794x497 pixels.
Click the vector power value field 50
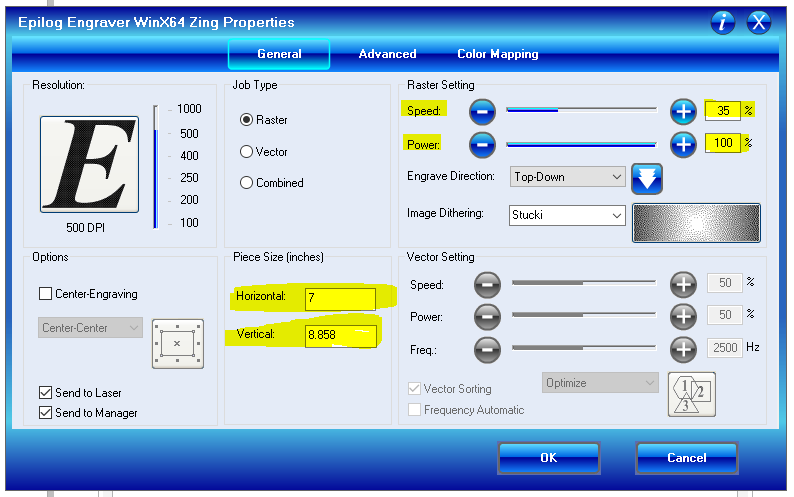[725, 315]
